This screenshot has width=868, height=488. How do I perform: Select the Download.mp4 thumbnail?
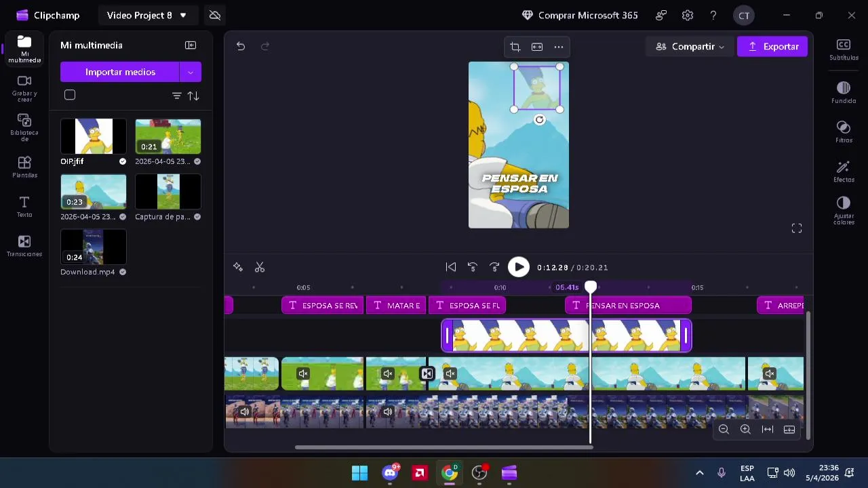click(94, 246)
